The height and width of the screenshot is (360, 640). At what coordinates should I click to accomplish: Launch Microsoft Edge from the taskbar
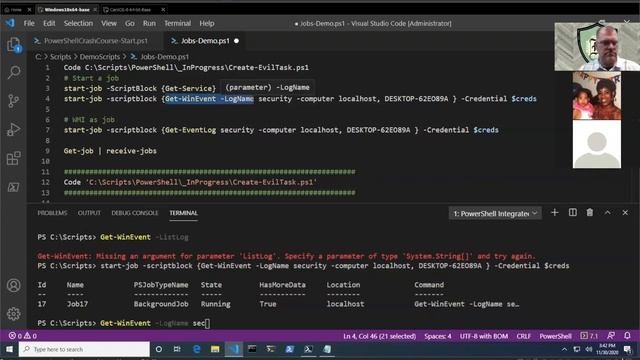coord(196,349)
